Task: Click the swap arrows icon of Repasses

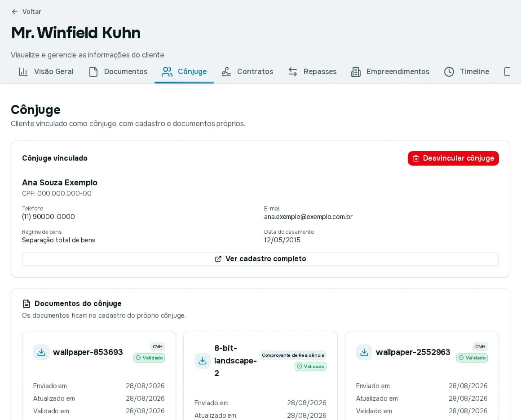Action: coord(293,72)
